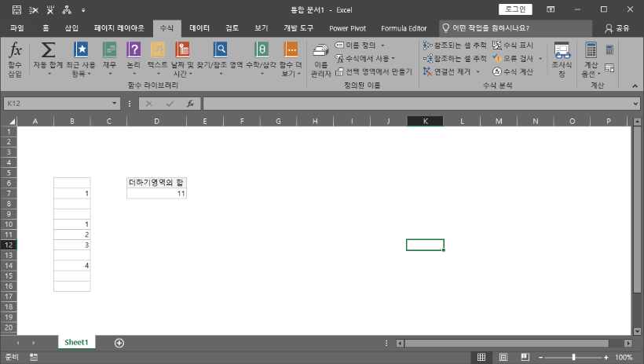Switch to Page Layout view icon
Image resolution: width=644 pixels, height=364 pixels.
503,357
